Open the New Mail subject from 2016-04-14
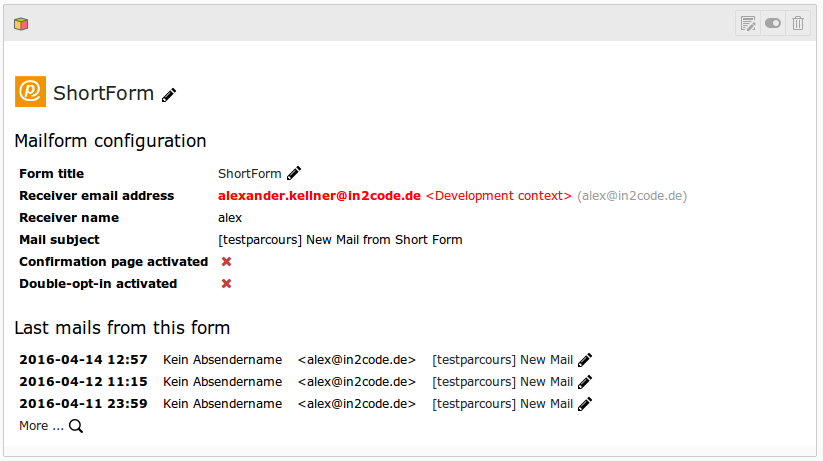This screenshot has height=461, width=823. (502, 360)
